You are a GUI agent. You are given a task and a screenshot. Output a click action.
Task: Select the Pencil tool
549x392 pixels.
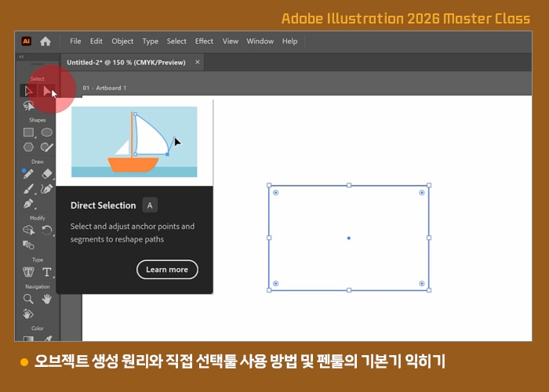pos(28,173)
